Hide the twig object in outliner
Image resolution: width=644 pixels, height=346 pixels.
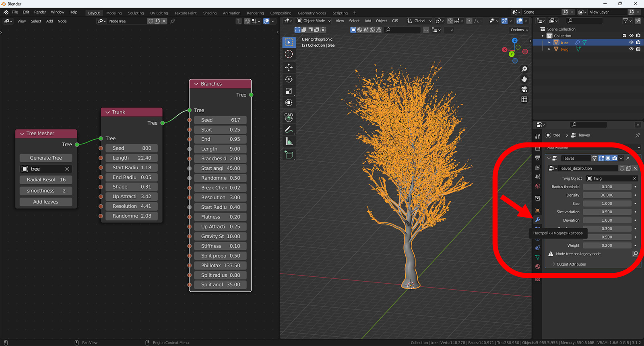coord(631,49)
